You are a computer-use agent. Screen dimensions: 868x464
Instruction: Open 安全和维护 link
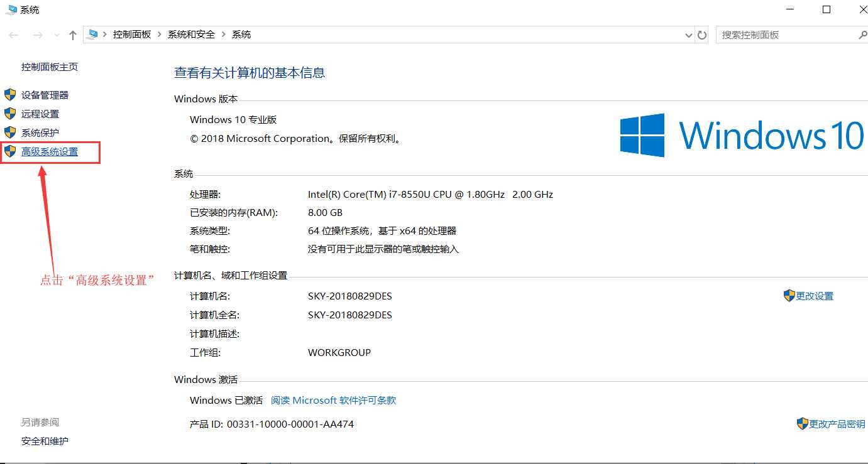click(45, 441)
